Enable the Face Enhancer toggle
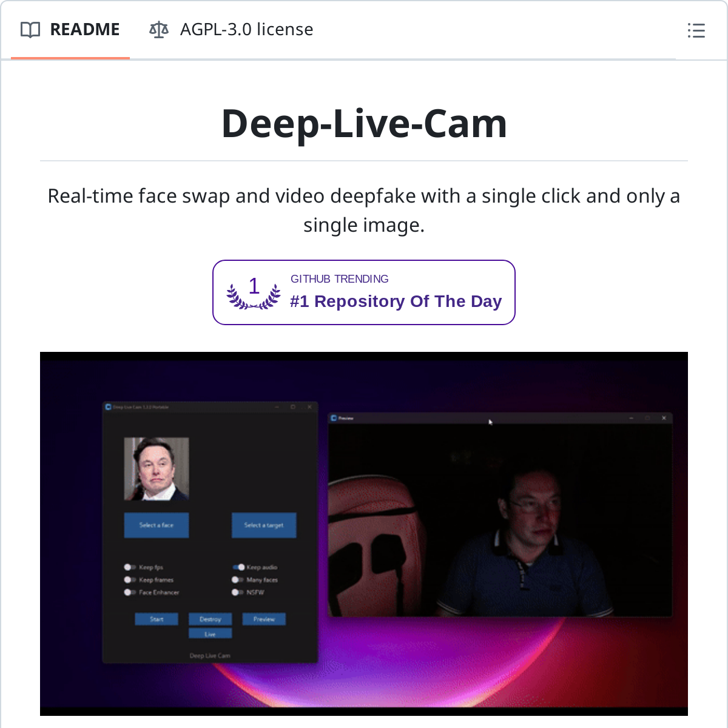Viewport: 728px width, 728px height. 130,592
